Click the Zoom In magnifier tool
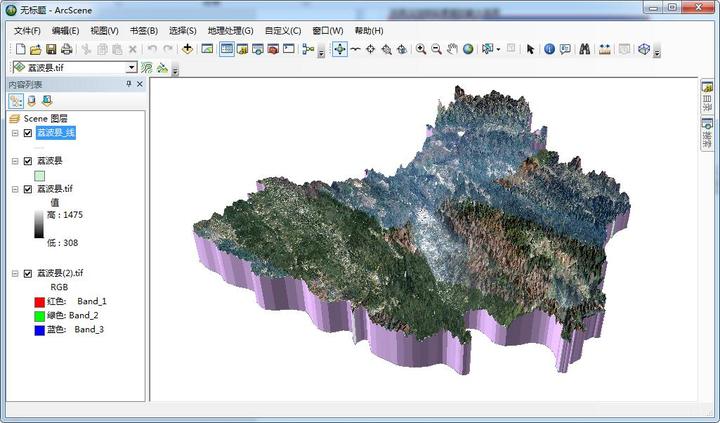This screenshot has width=720, height=423. (x=421, y=49)
